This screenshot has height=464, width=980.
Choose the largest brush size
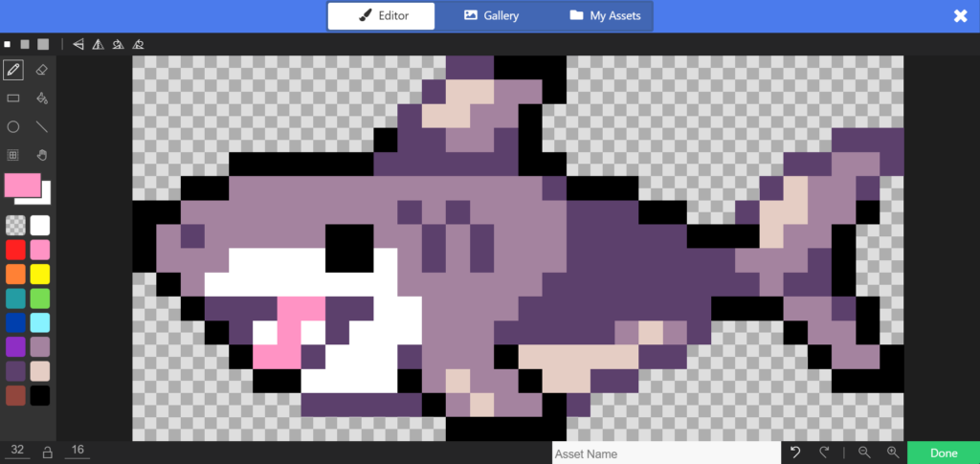42,44
